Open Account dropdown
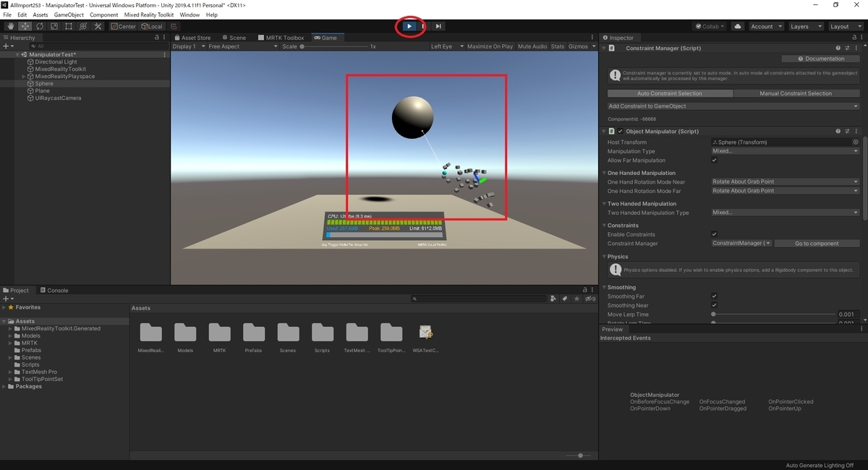The image size is (868, 470). pos(766,27)
